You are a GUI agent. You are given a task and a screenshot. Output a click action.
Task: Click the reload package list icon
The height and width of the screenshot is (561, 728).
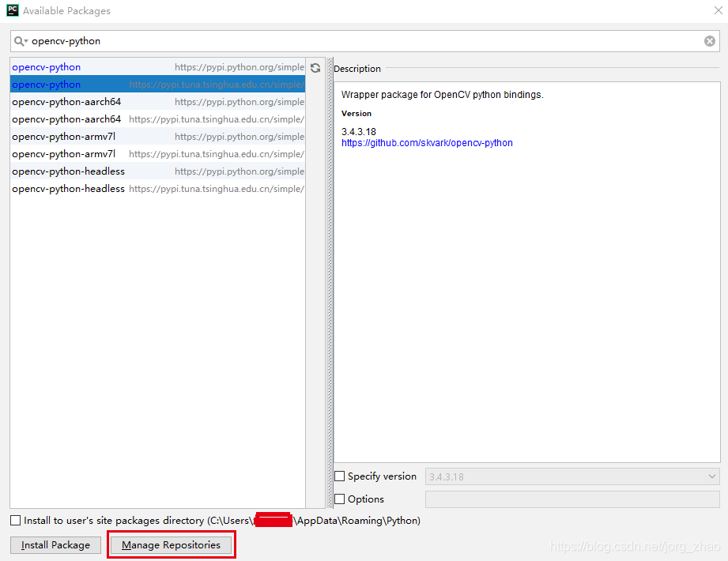[x=315, y=68]
